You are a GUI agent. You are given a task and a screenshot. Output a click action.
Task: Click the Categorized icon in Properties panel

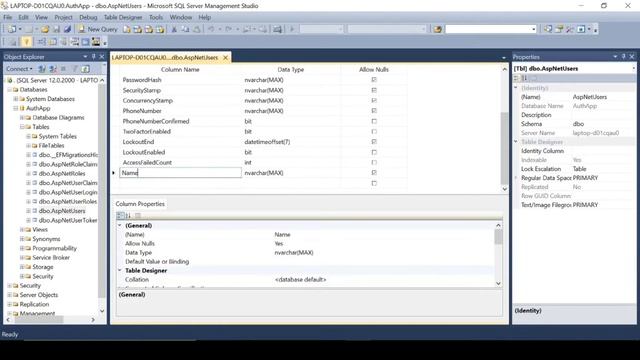click(x=517, y=78)
